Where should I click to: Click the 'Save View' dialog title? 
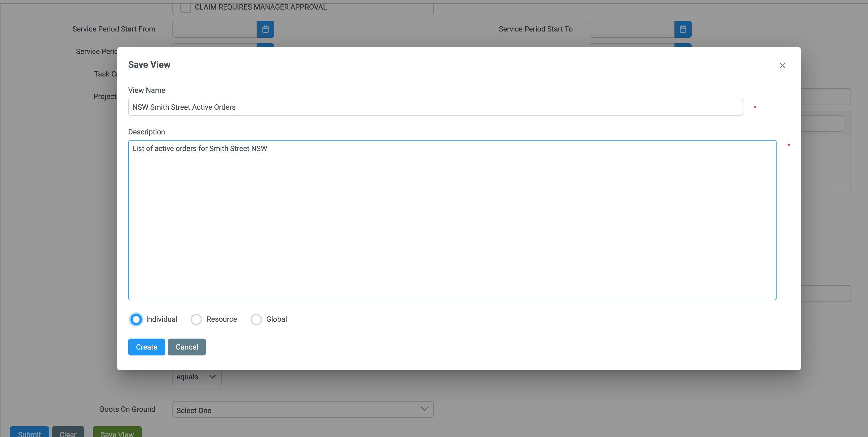149,65
